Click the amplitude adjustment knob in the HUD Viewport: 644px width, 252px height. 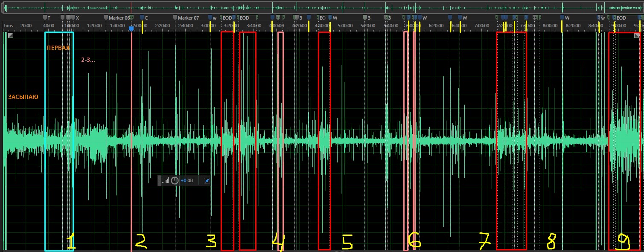(175, 181)
